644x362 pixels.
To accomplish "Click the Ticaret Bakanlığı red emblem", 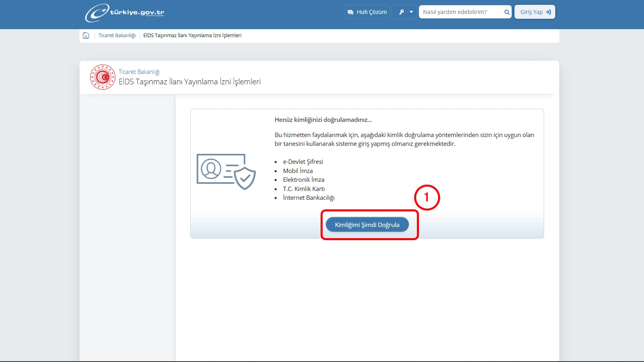I will click(103, 77).
